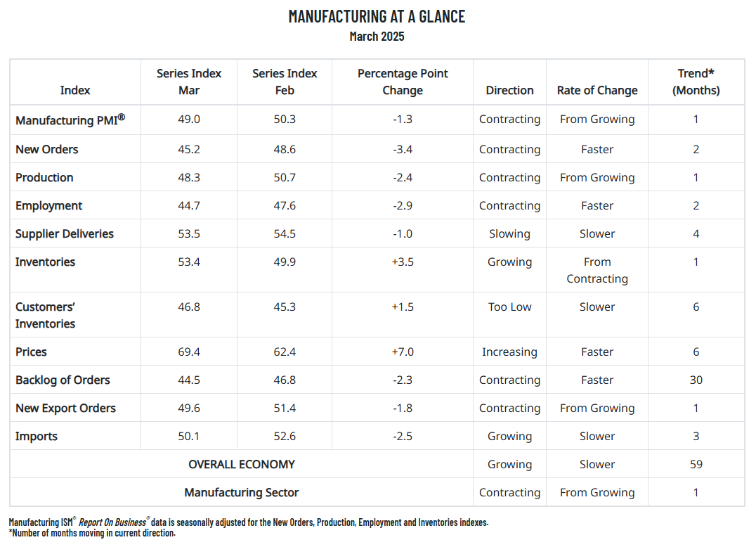Click the New Export Orders row label
Image resolution: width=756 pixels, height=547 pixels.
click(x=65, y=408)
